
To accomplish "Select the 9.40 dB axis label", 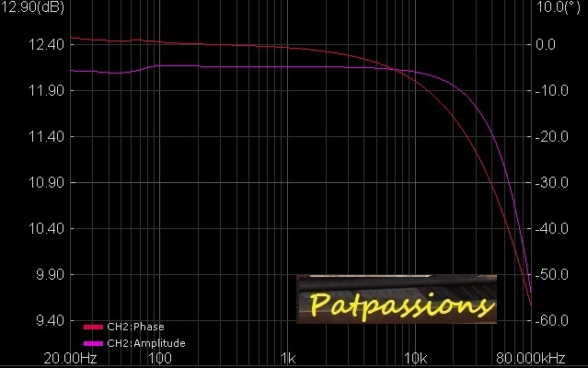I will point(48,321).
